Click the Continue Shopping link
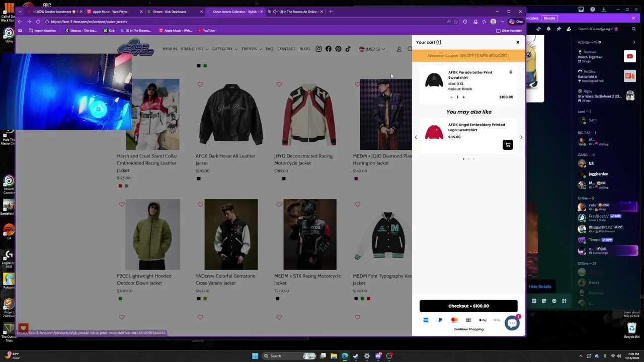This screenshot has height=362, width=644. click(468, 329)
